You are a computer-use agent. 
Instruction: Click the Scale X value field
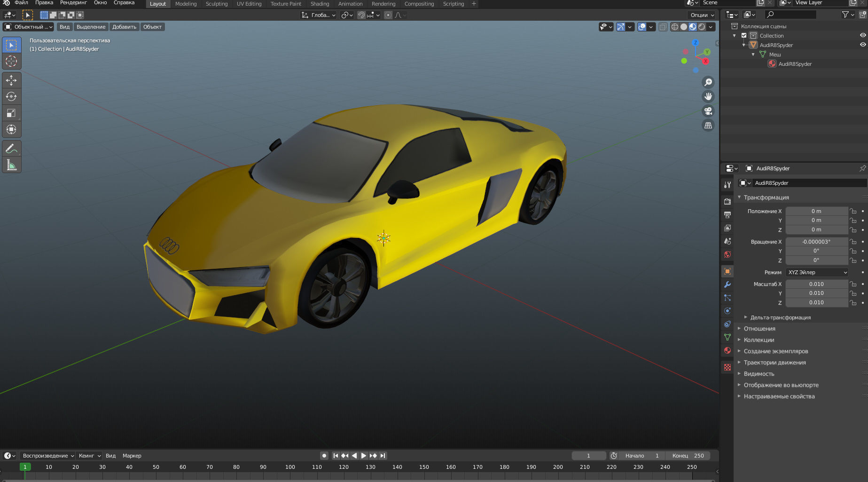[816, 284]
